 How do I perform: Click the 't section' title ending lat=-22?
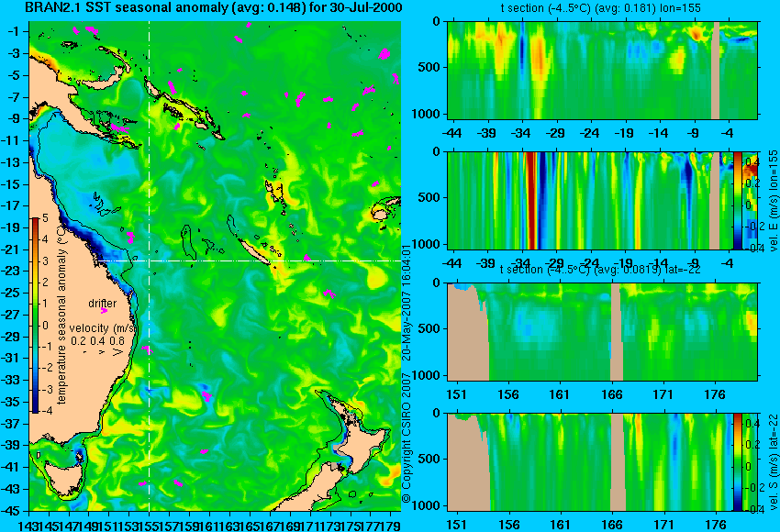click(600, 270)
